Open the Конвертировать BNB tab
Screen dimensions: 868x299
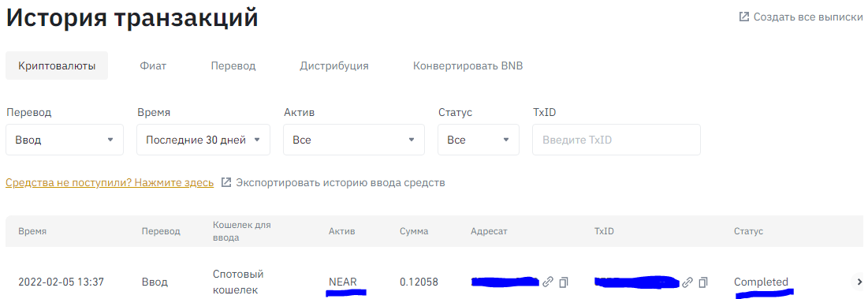468,66
